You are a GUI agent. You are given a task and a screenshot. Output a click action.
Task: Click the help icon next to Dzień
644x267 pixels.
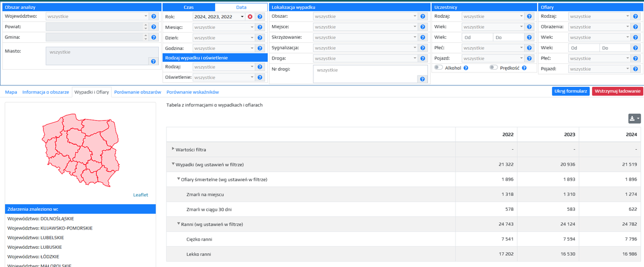(x=260, y=38)
